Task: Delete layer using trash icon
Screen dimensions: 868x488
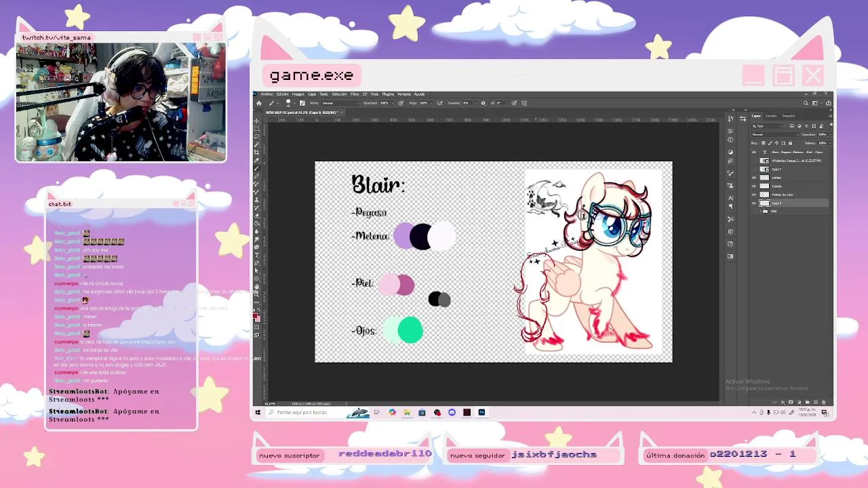Action: coord(824,402)
